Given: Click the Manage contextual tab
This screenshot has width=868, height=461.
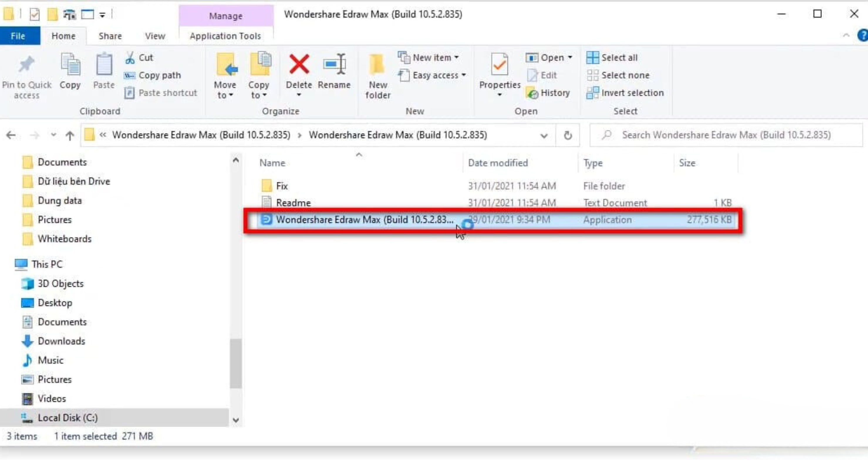Looking at the screenshot, I should click(x=226, y=16).
